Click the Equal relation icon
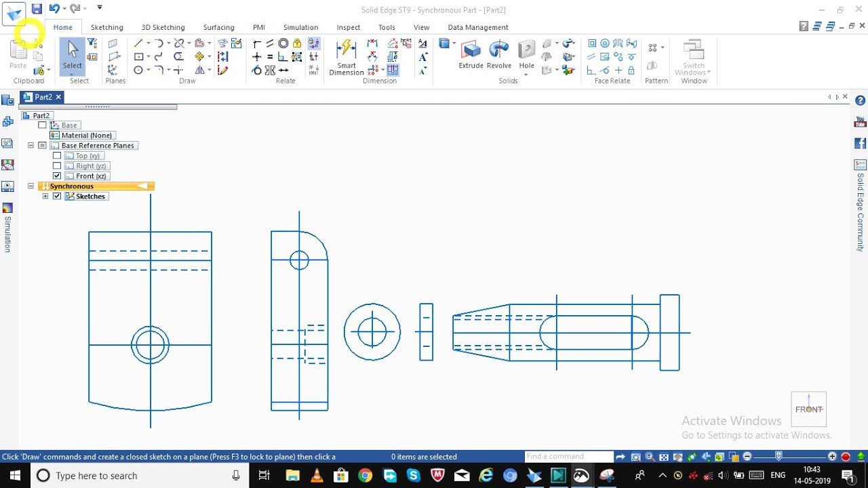Screen dimensions: 868x488 (x=270, y=57)
